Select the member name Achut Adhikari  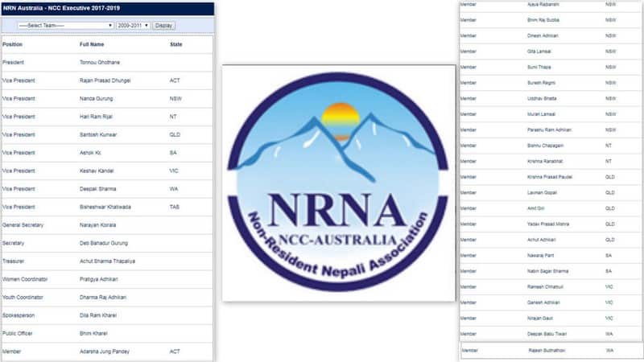tap(541, 240)
